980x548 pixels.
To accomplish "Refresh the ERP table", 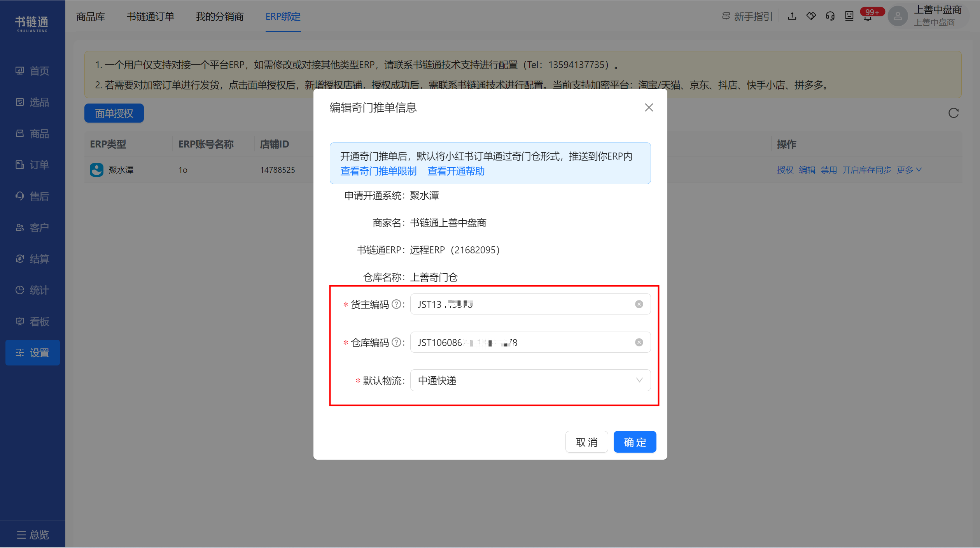I will click(953, 113).
